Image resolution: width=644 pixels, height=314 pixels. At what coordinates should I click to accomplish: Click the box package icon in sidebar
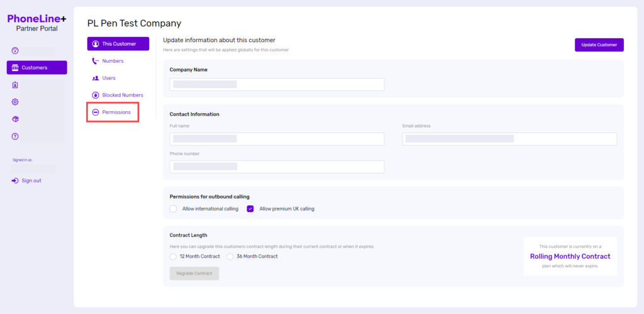coord(15,119)
